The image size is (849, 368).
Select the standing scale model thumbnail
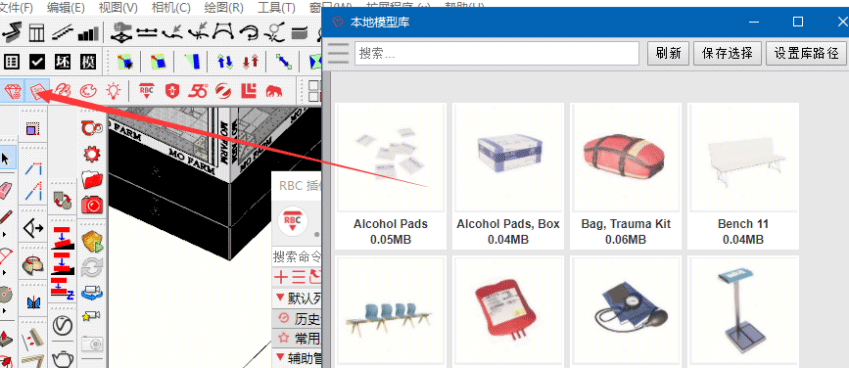point(743,312)
